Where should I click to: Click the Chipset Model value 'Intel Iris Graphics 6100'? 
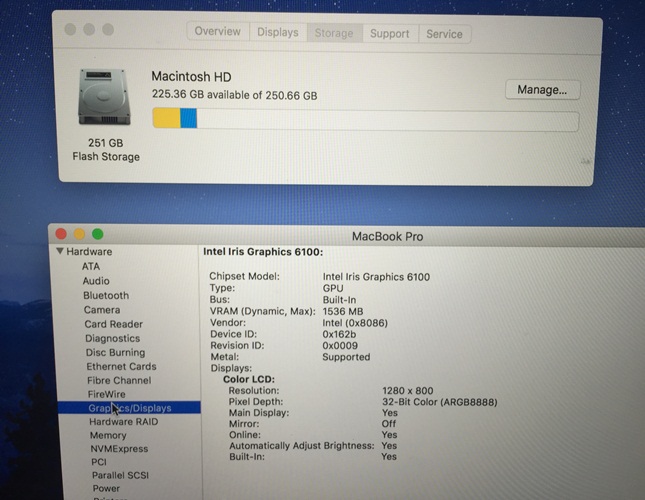tap(376, 277)
